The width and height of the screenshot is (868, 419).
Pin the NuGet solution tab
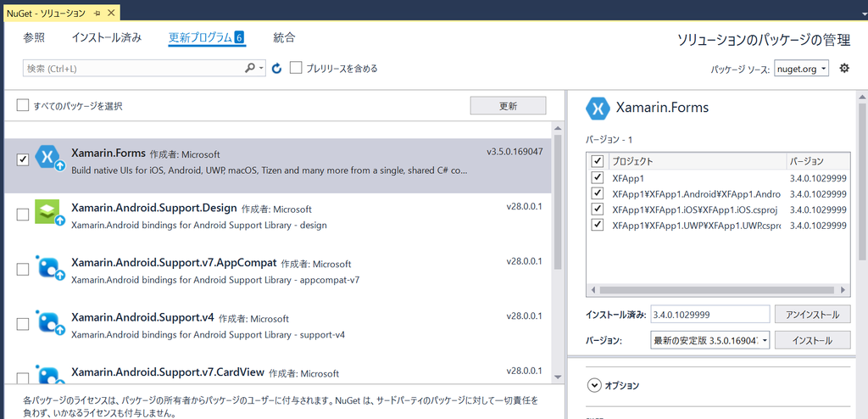(x=97, y=12)
